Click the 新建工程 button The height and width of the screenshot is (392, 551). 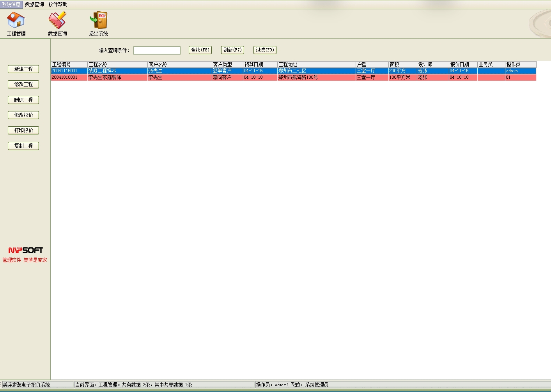[x=23, y=69]
